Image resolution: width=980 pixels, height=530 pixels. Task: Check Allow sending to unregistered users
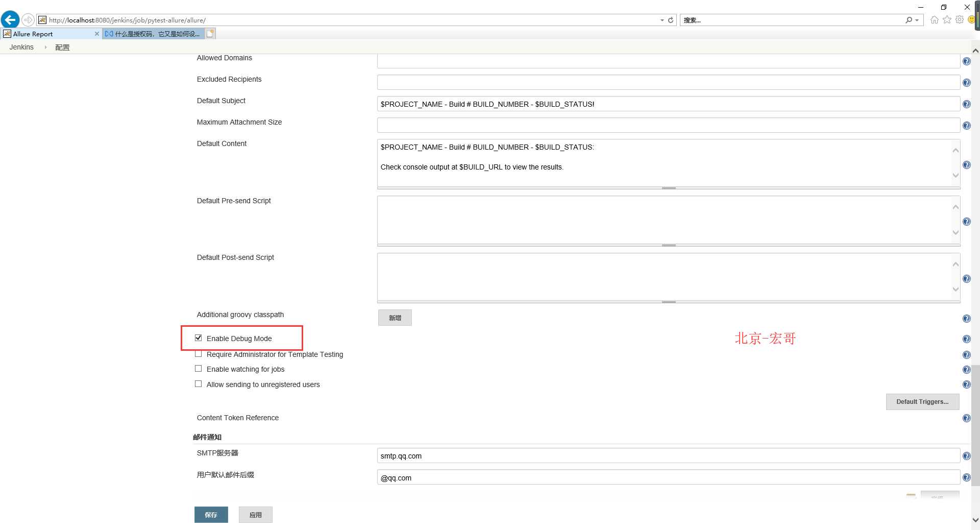pos(198,384)
